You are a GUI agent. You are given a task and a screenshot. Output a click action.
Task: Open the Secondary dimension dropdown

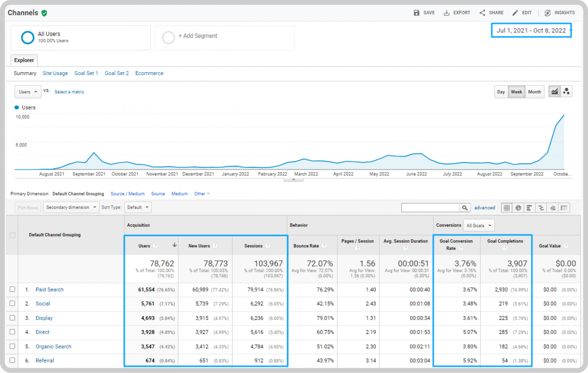click(71, 207)
